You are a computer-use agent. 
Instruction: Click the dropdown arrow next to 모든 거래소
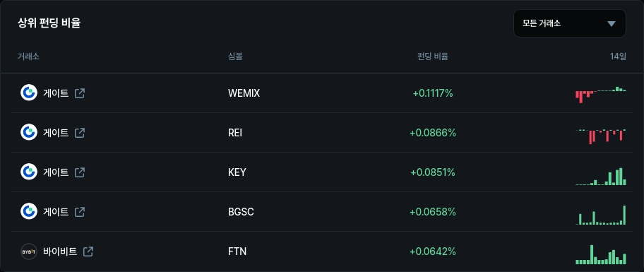click(612, 24)
